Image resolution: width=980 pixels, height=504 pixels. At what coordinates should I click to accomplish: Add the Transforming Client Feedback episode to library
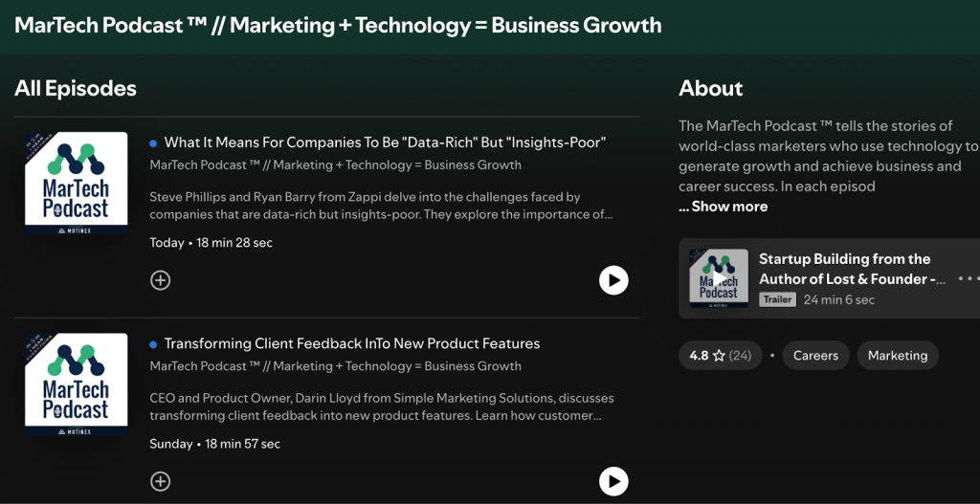tap(161, 481)
